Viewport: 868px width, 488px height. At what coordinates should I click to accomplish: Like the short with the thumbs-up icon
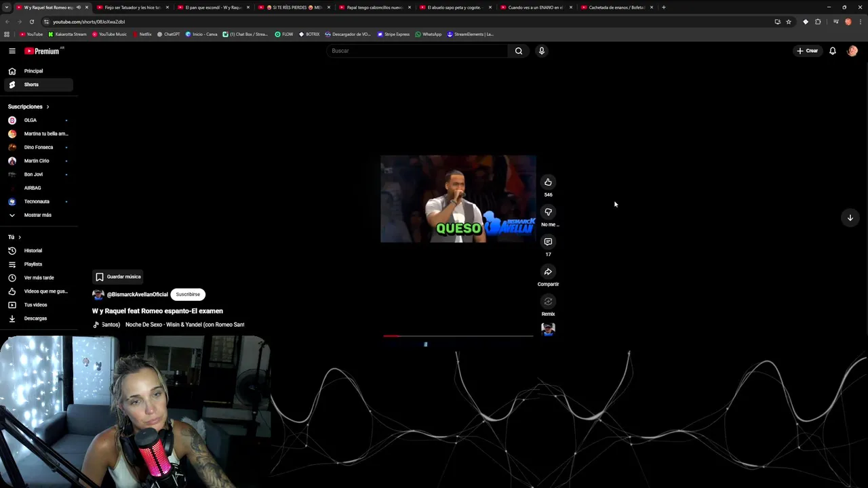click(x=548, y=182)
